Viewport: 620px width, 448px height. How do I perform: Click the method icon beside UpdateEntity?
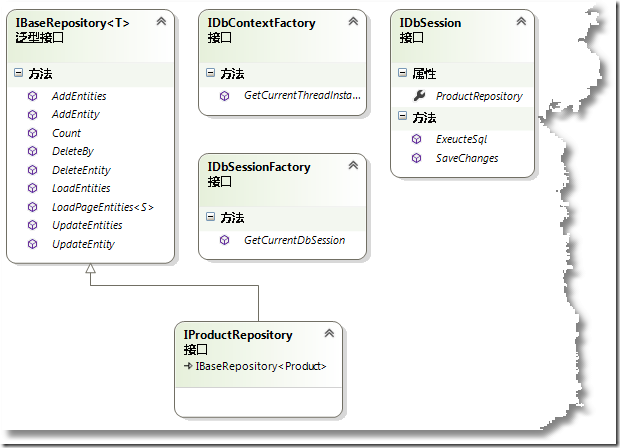(x=32, y=244)
